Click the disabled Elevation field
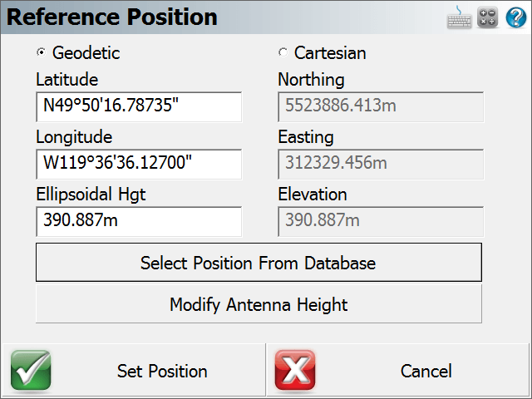The height and width of the screenshot is (399, 532). click(x=381, y=221)
